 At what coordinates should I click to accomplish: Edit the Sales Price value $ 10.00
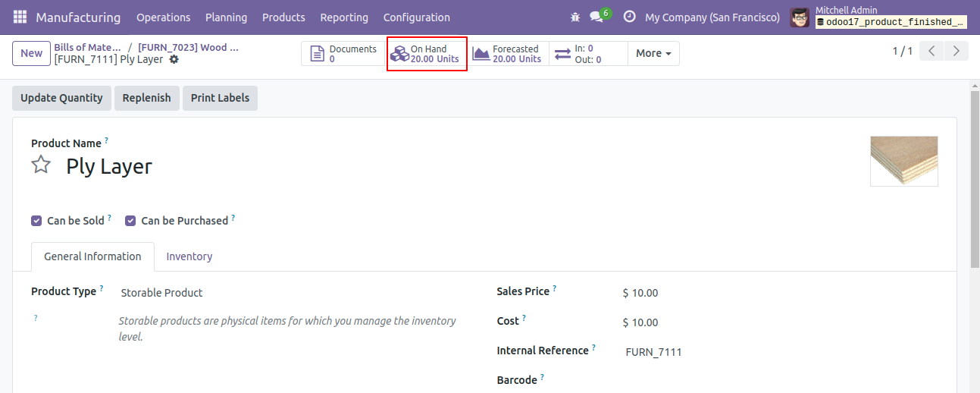point(640,293)
